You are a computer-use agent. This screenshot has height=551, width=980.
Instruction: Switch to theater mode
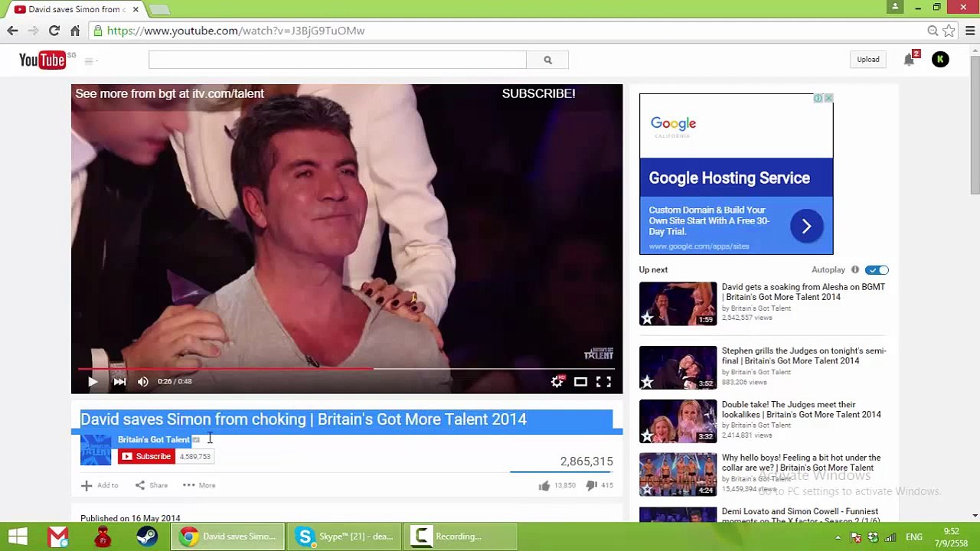(x=580, y=381)
